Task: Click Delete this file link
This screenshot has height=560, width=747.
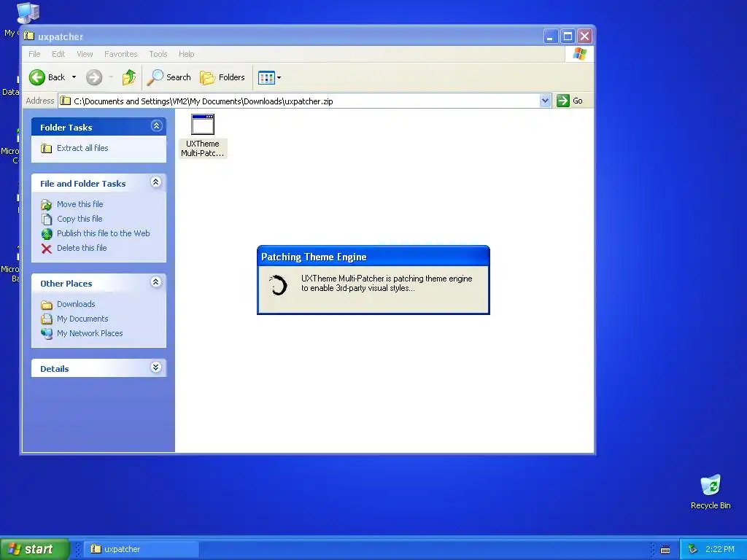Action: (x=82, y=248)
